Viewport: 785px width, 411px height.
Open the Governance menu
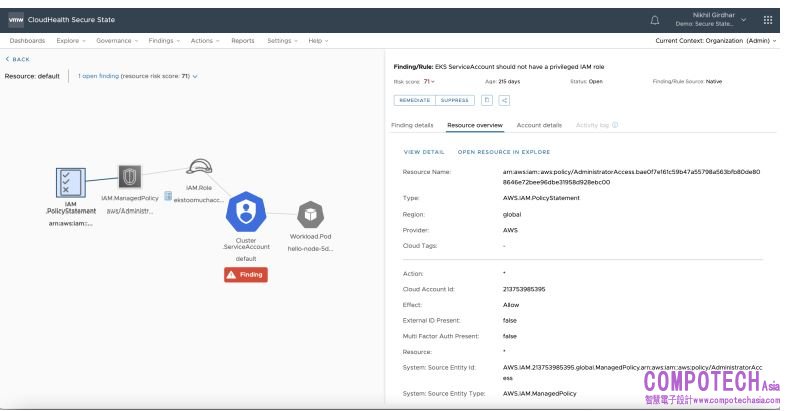117,41
